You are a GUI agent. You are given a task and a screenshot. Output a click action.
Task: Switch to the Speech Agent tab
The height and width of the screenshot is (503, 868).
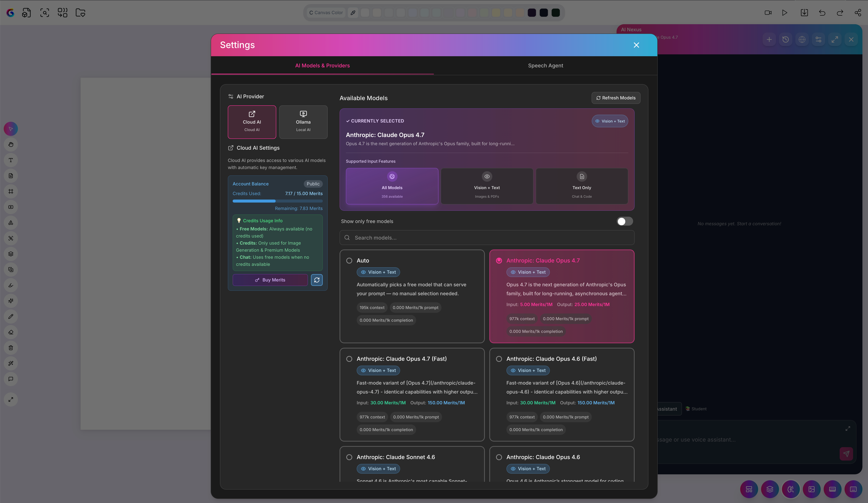pos(546,65)
